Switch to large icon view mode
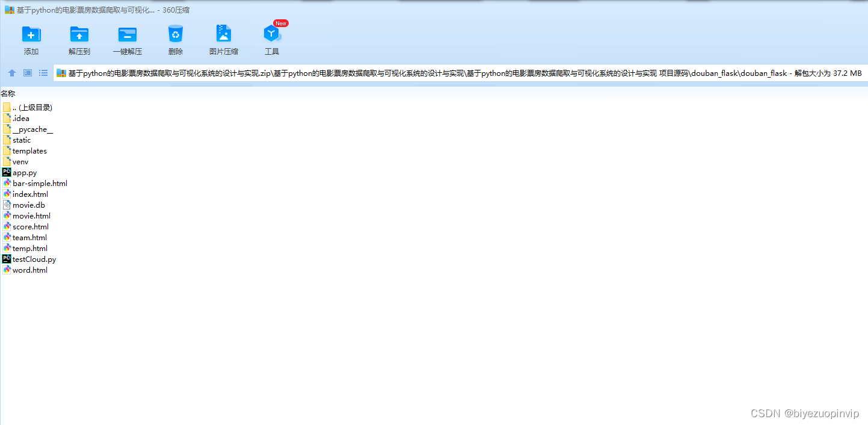 [27, 73]
